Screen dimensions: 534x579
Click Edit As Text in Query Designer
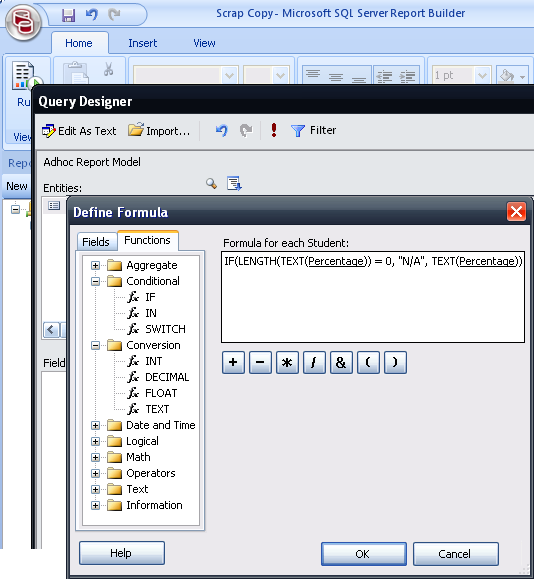pyautogui.click(x=79, y=131)
